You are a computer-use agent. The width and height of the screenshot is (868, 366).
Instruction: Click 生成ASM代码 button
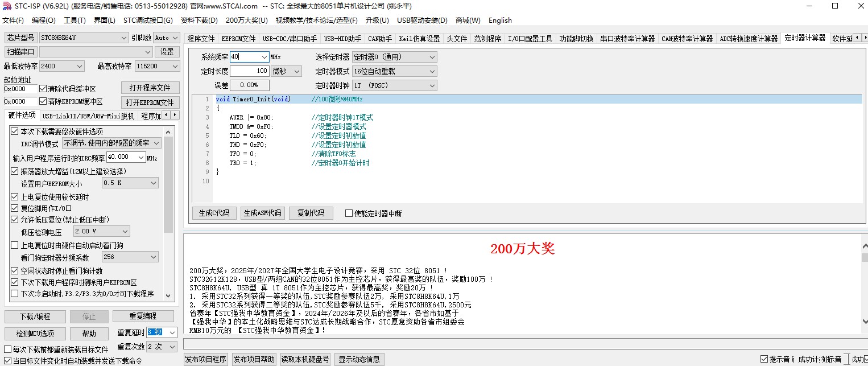262,213
